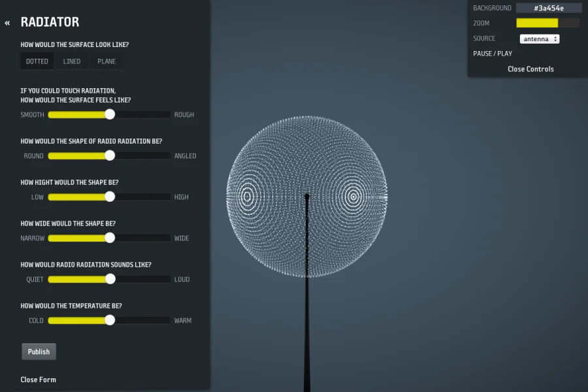Click the quiet-to-loud sound slider handle
Screen dimensions: 588x392
pos(110,279)
